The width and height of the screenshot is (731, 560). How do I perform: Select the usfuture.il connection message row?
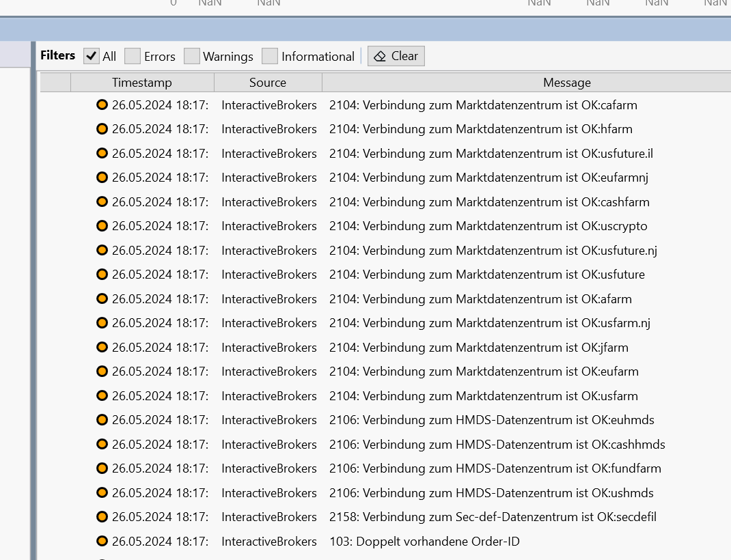tap(491, 154)
